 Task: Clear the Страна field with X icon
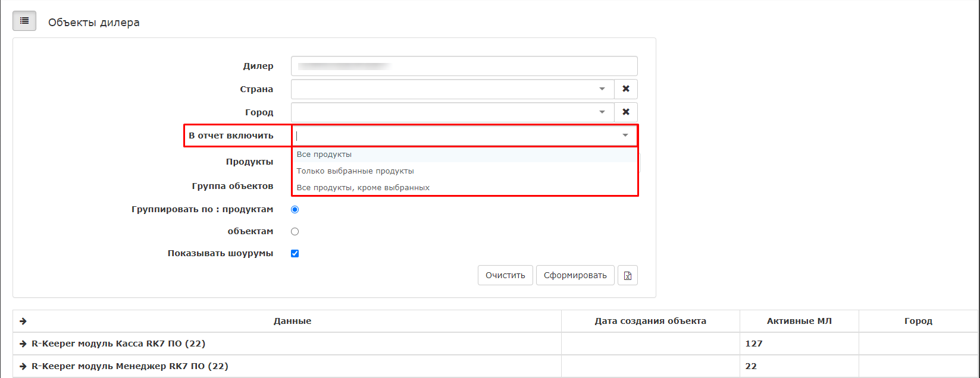coord(625,89)
